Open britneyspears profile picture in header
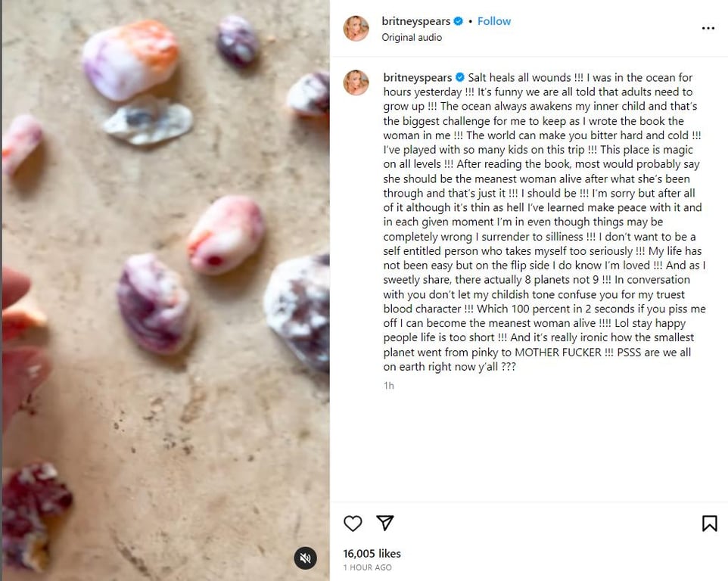Image resolution: width=728 pixels, height=581 pixels. click(356, 28)
